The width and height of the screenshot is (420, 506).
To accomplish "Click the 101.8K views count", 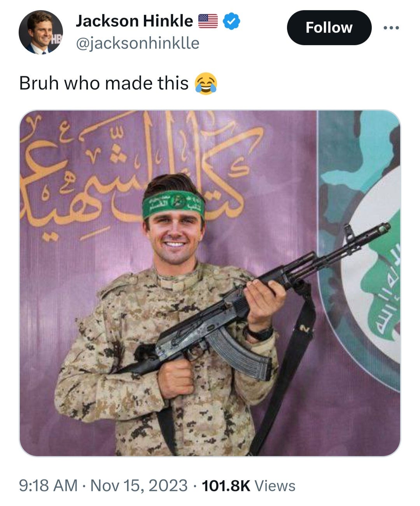I will pyautogui.click(x=226, y=485).
